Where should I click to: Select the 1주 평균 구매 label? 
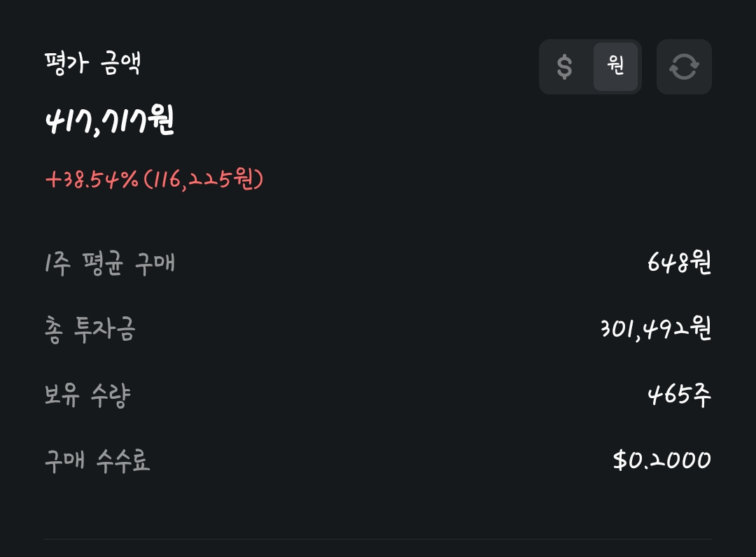click(109, 264)
